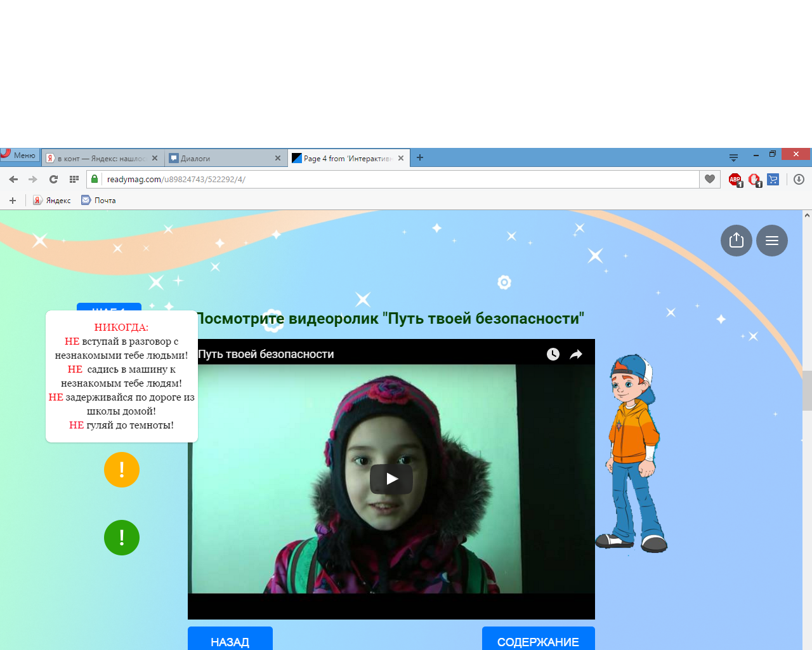Screen dimensions: 812x650
Task: Add a bookmark via plus icon
Action: tap(13, 200)
